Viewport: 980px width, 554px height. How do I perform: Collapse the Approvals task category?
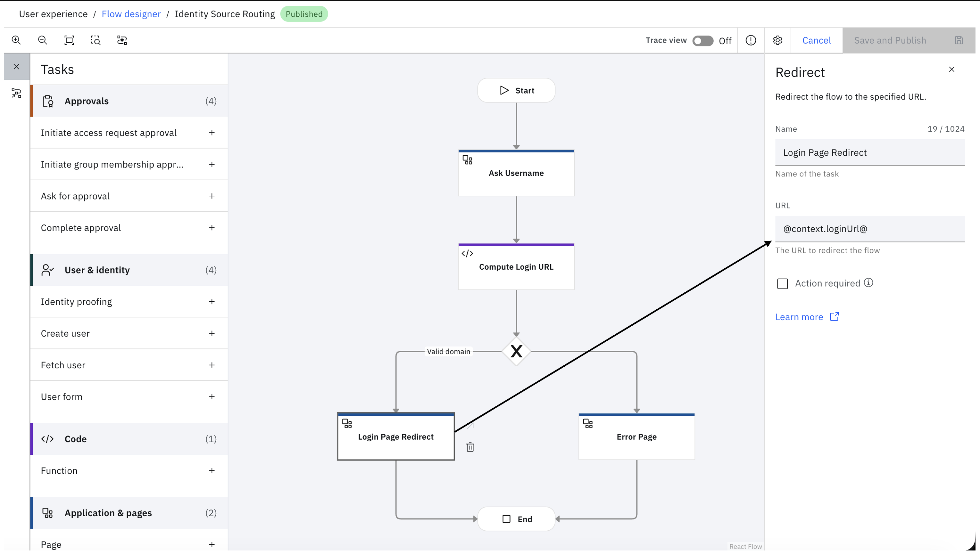(x=129, y=101)
